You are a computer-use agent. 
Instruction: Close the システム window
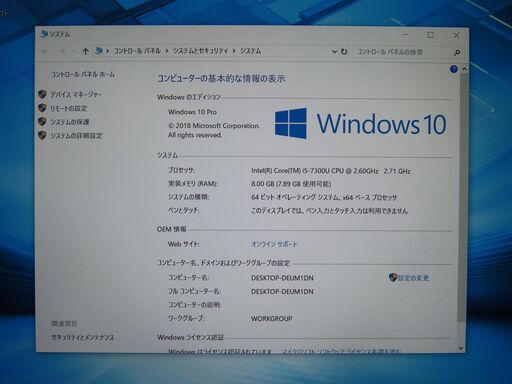tap(456, 35)
